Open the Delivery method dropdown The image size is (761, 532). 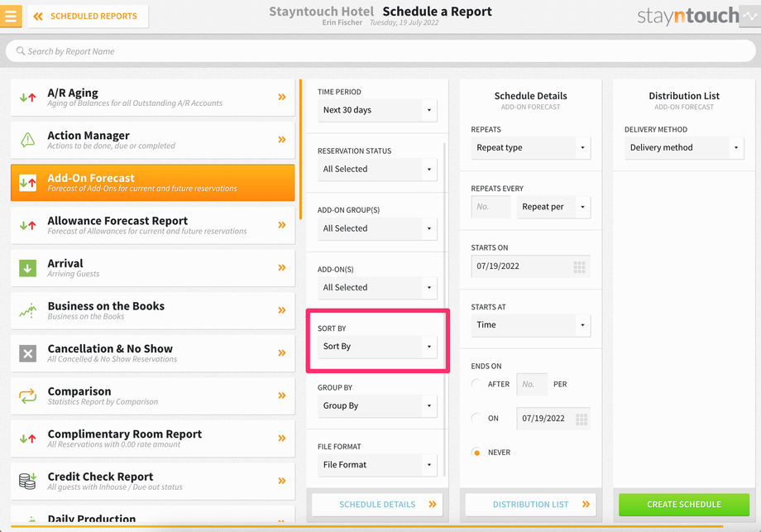[x=684, y=148]
